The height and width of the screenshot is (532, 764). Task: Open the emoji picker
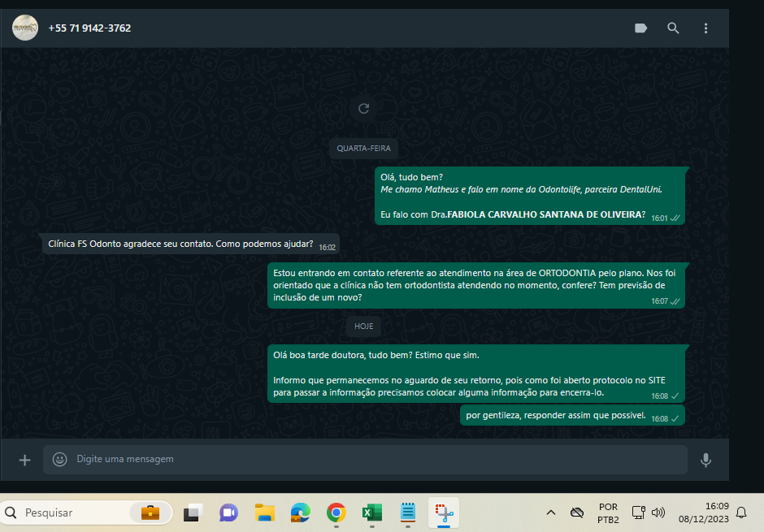coord(59,460)
